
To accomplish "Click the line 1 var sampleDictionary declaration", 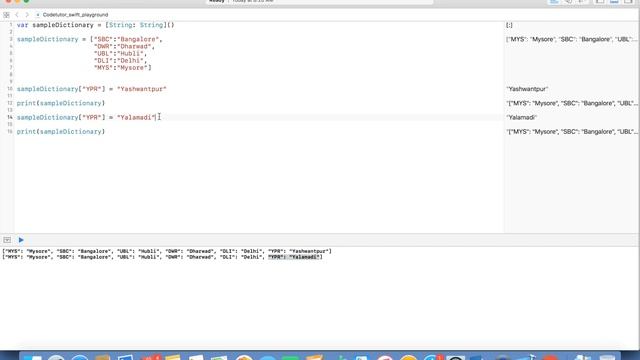I will 96,25.
